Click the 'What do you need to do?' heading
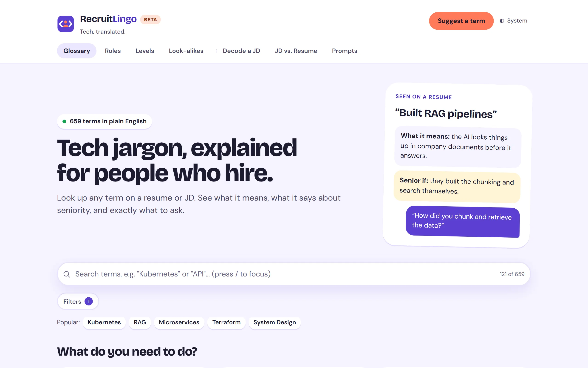The height and width of the screenshot is (368, 588). 127,352
